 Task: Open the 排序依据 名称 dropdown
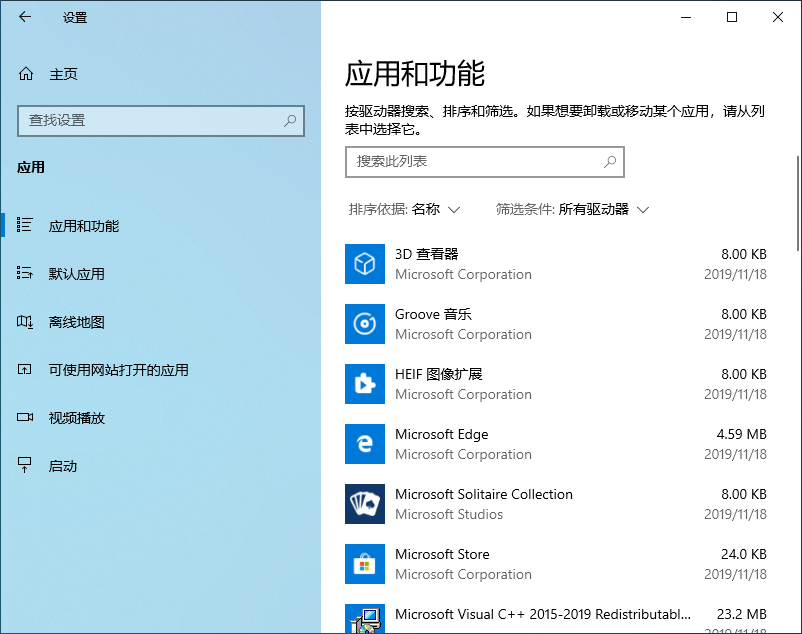click(405, 209)
